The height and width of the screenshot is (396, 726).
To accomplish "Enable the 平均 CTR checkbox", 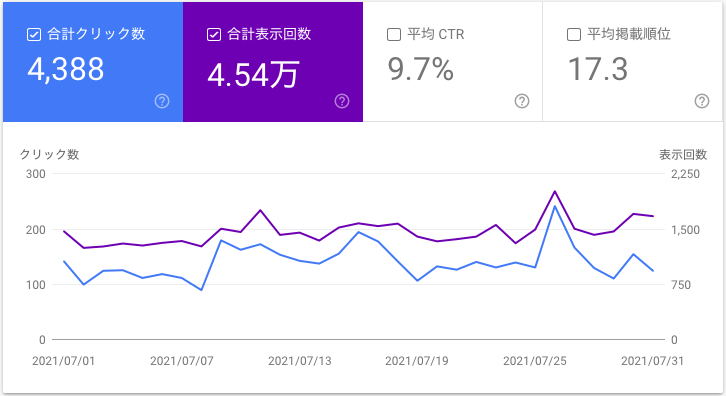I will 394,34.
